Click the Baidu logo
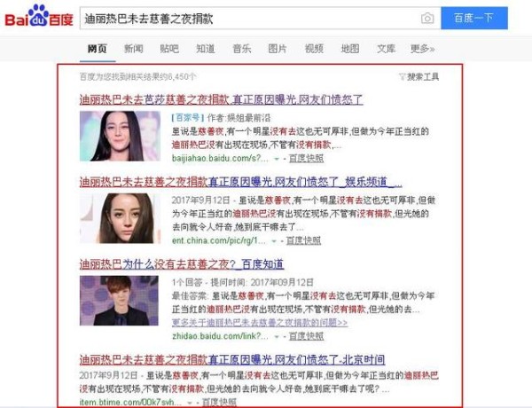This screenshot has width=532, height=408. pyautogui.click(x=39, y=16)
